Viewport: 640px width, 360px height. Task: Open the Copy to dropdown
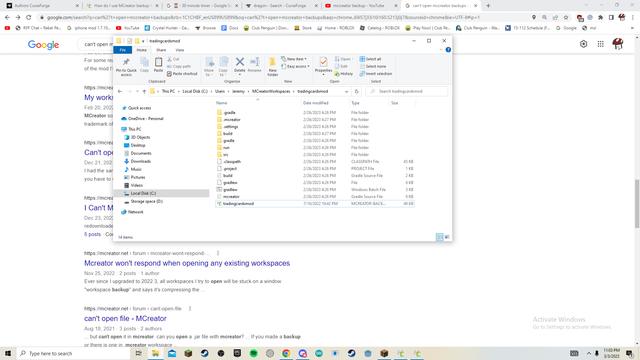click(224, 67)
